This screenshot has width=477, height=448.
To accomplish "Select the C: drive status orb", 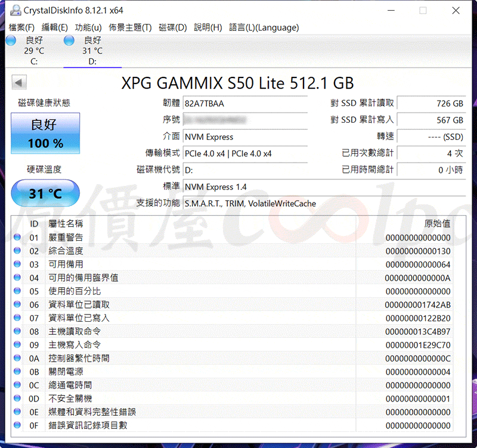I will coord(11,40).
